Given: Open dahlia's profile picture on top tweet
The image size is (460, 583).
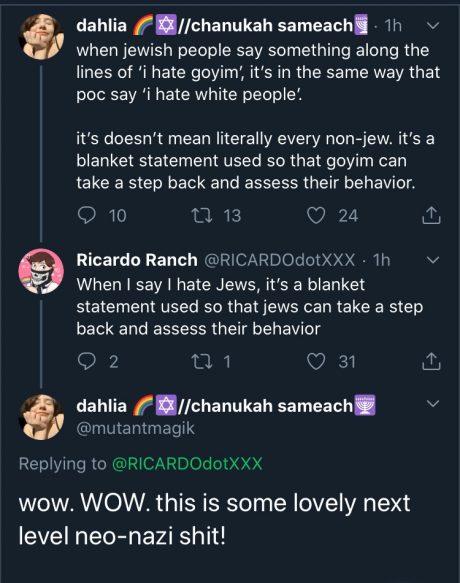Looking at the screenshot, I should pos(41,36).
